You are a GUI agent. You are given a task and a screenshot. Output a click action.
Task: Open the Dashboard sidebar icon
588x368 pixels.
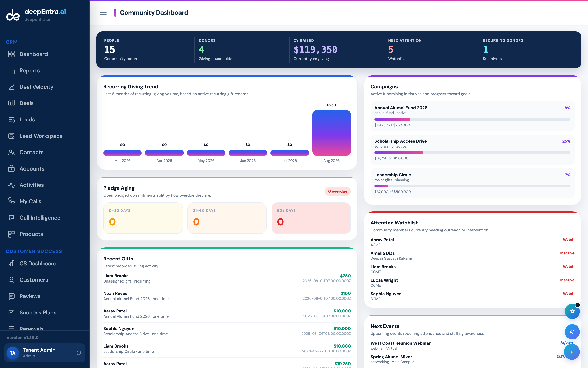click(11, 54)
